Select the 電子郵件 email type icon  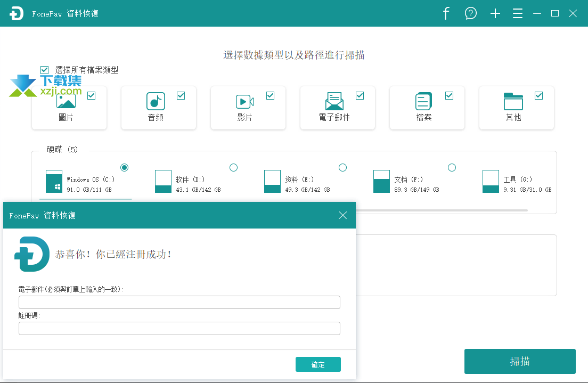coord(334,101)
